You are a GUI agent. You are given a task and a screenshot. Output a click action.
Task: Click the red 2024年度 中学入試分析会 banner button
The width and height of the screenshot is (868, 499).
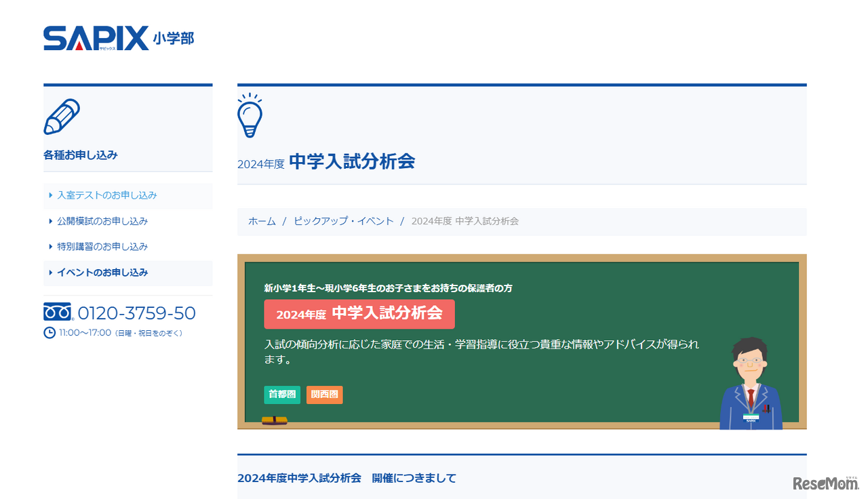(359, 314)
